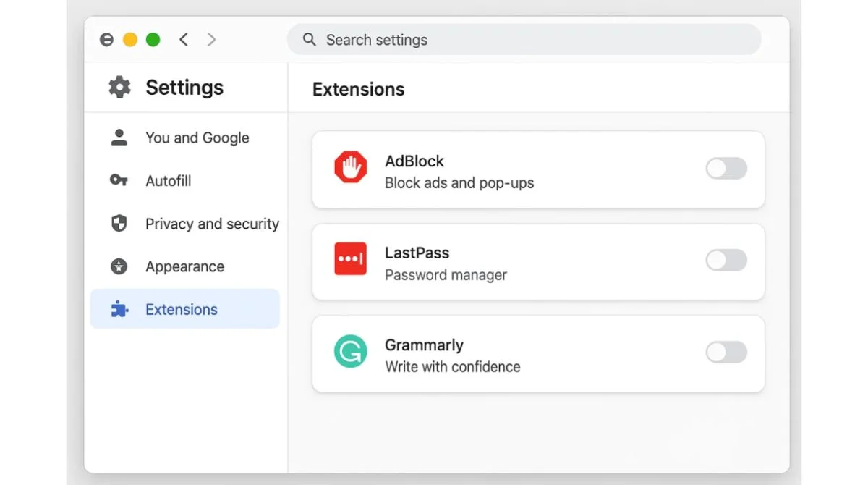Click the gray close window button
The height and width of the screenshot is (485, 868).
[107, 40]
